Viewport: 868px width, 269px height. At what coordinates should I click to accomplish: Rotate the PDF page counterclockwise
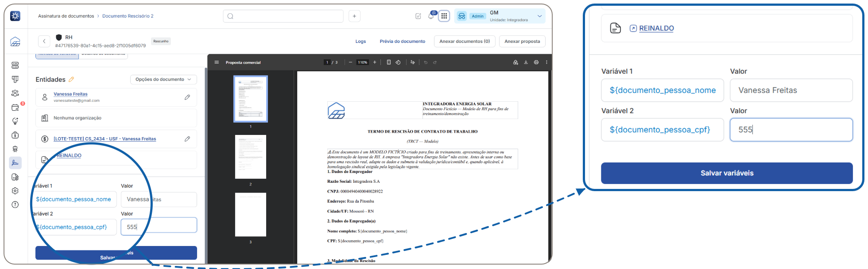(x=398, y=62)
